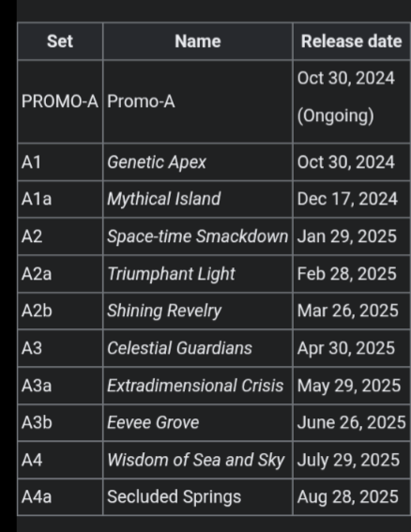
Task: Click the Eevee Grove link
Action: tap(153, 423)
